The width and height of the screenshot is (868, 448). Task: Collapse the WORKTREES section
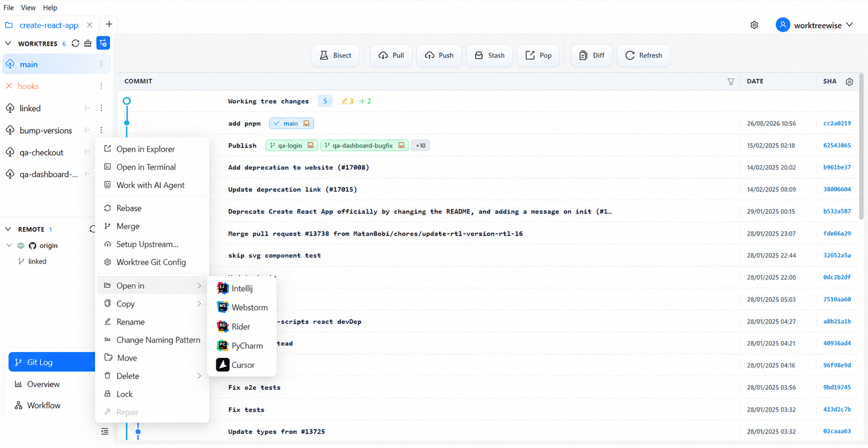click(x=8, y=43)
